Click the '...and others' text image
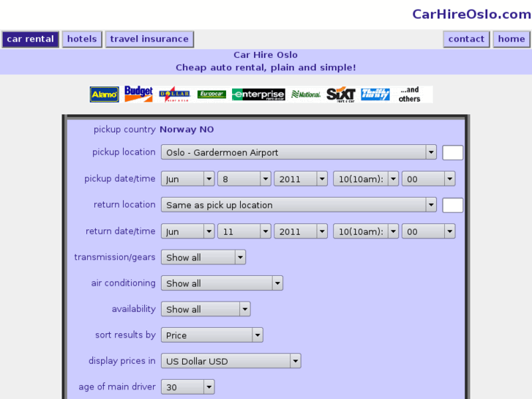 [x=410, y=94]
